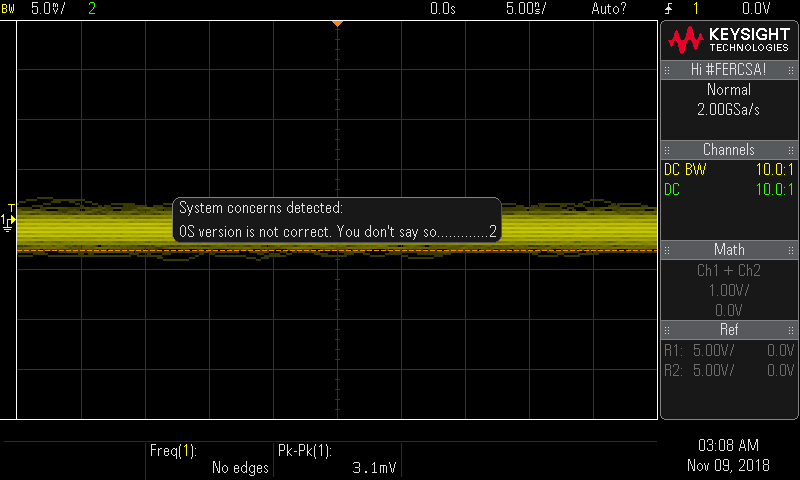This screenshot has width=800, height=480.
Task: Click the rising edge trigger slope icon
Action: [x=665, y=8]
